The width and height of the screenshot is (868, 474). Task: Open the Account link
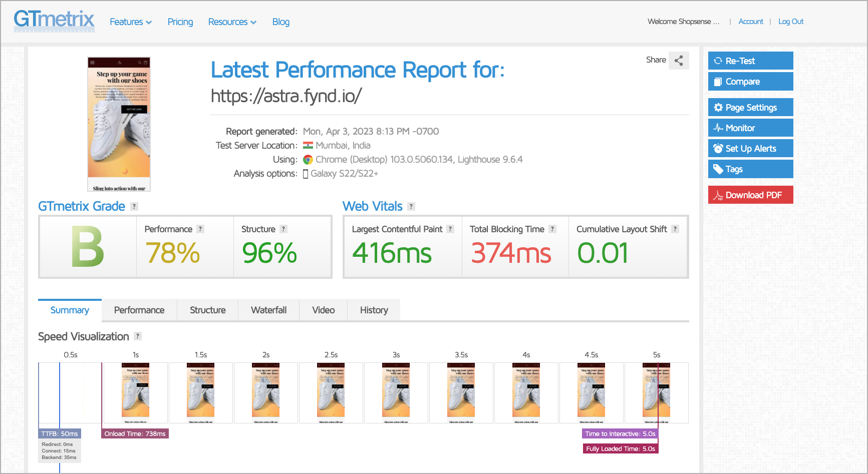click(x=751, y=22)
